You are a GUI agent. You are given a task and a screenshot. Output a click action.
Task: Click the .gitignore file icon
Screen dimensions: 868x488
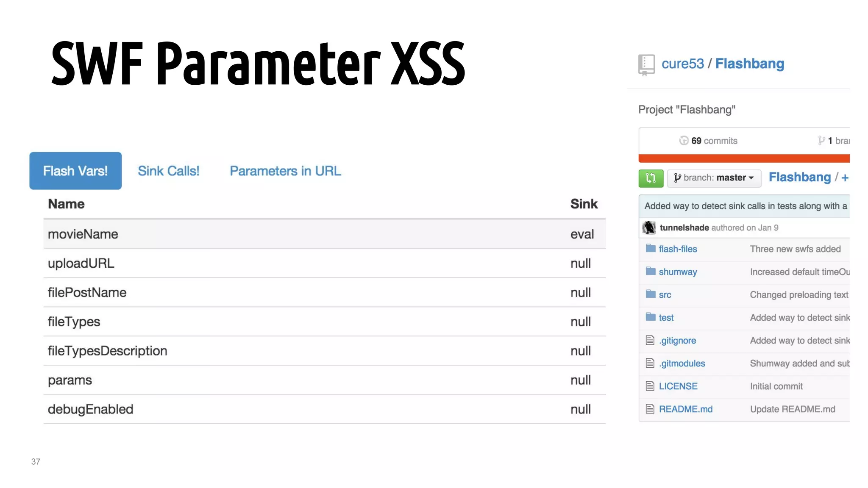[650, 340]
